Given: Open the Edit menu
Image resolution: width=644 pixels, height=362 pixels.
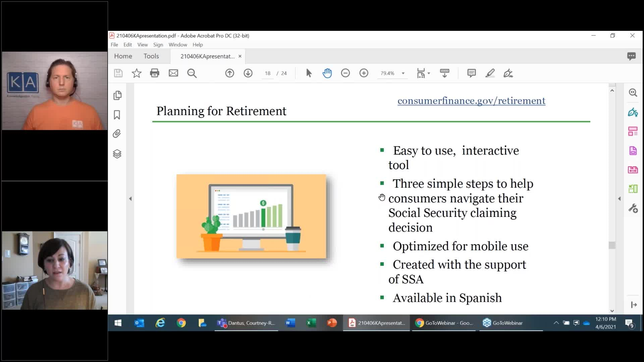Looking at the screenshot, I should tap(127, 45).
